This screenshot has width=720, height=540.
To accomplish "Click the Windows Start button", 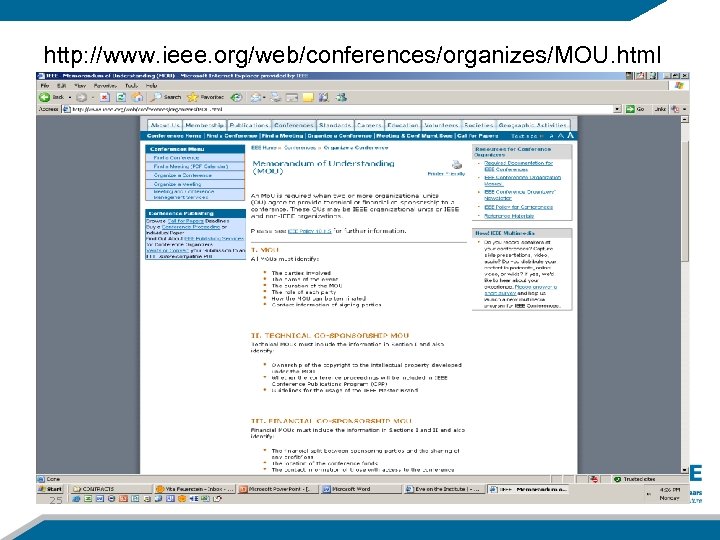I will pos(50,489).
